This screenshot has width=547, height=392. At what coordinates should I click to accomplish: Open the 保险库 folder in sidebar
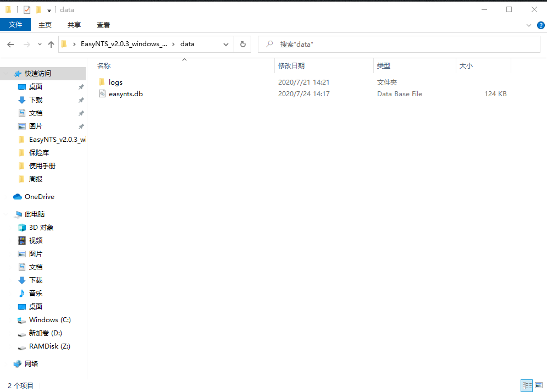pyautogui.click(x=39, y=152)
